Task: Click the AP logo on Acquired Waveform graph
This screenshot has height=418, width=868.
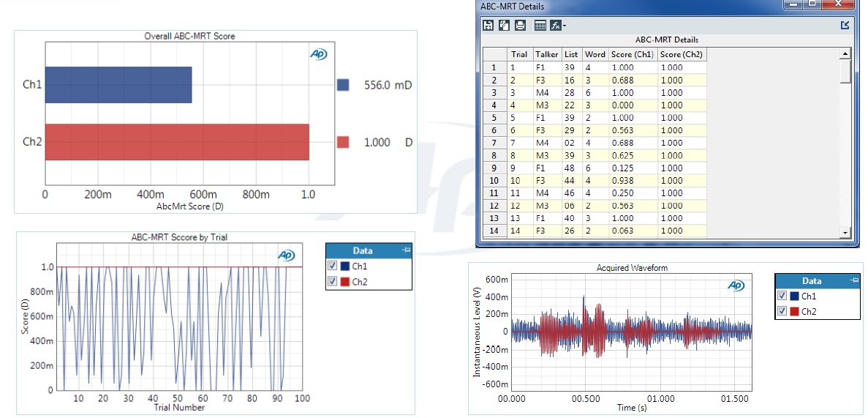Action: click(736, 285)
